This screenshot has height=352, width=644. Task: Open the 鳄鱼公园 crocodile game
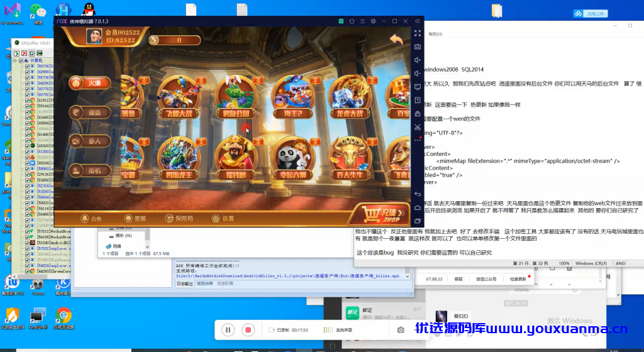(236, 97)
